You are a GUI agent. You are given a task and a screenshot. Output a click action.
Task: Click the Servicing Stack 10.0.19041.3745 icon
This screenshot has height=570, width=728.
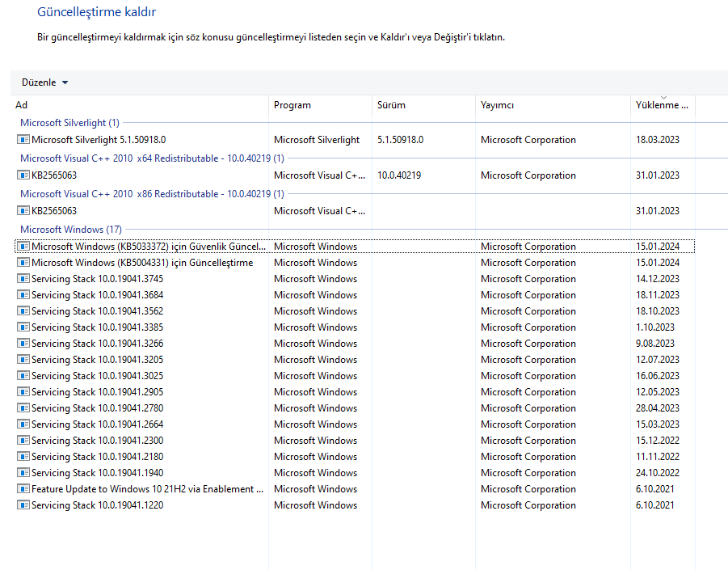(x=23, y=279)
